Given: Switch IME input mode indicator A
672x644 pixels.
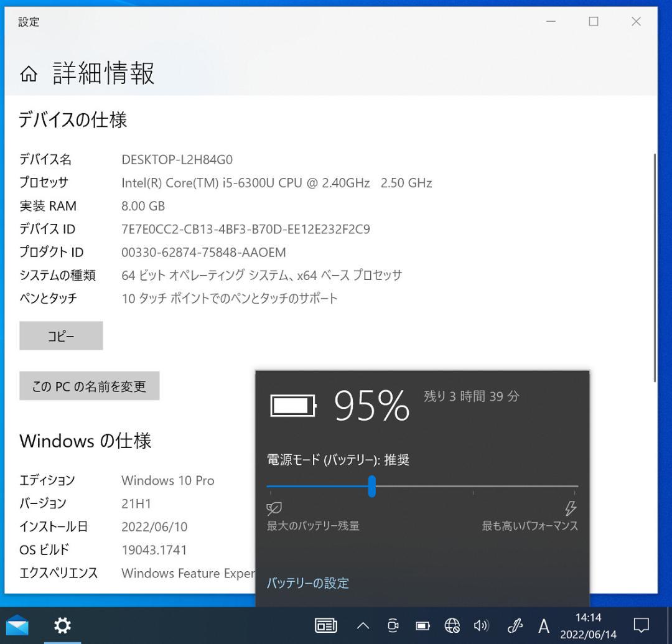Looking at the screenshot, I should point(544,626).
